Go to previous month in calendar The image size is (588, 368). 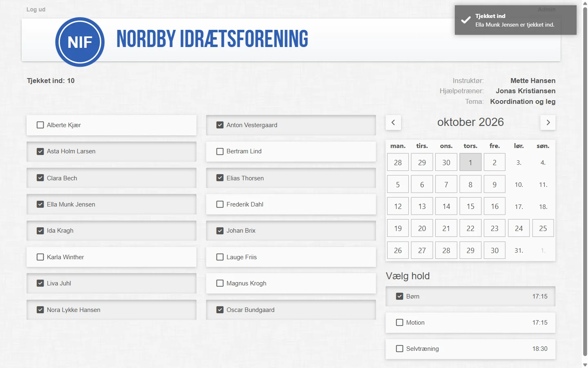[x=393, y=122]
